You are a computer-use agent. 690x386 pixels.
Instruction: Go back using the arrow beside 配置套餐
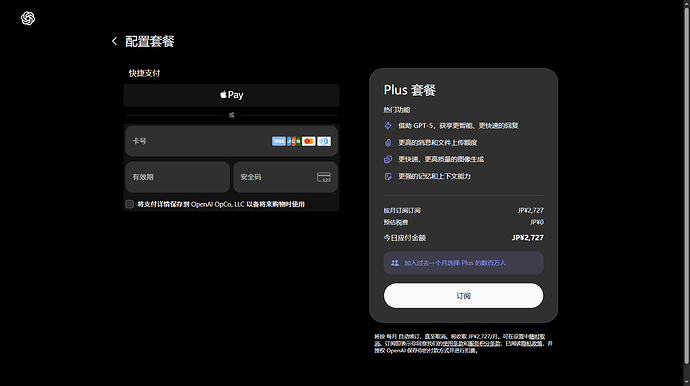[x=114, y=41]
